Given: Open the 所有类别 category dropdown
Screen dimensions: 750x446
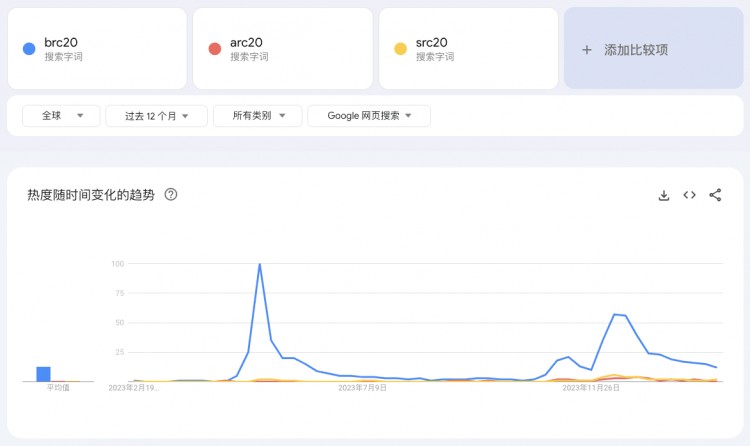Looking at the screenshot, I should click(x=257, y=116).
